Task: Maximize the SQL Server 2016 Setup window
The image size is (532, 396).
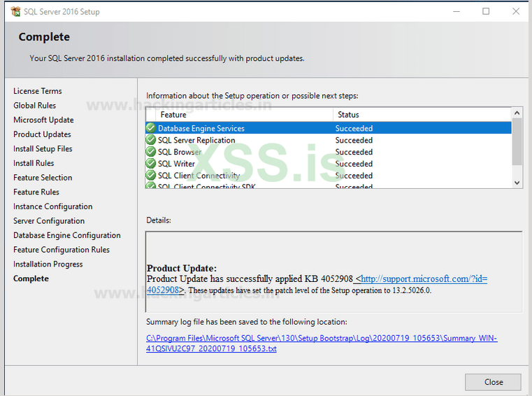Action: pos(486,12)
